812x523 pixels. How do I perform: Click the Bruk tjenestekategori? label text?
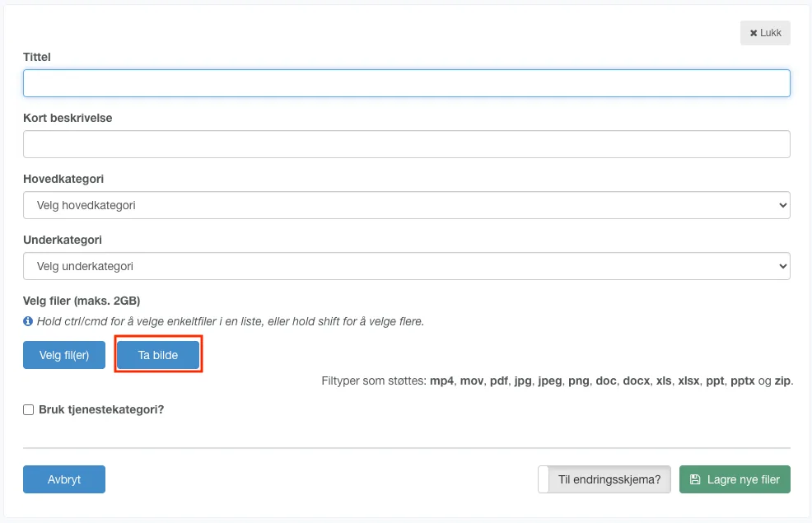[101, 409]
